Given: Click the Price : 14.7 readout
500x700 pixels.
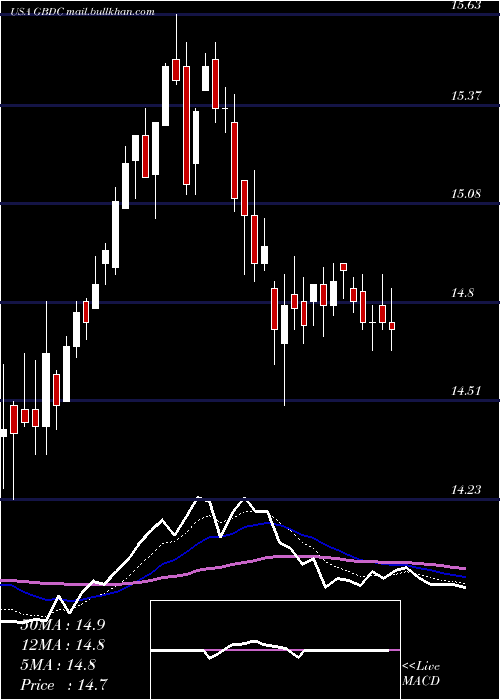Looking at the screenshot, I should [x=64, y=684].
